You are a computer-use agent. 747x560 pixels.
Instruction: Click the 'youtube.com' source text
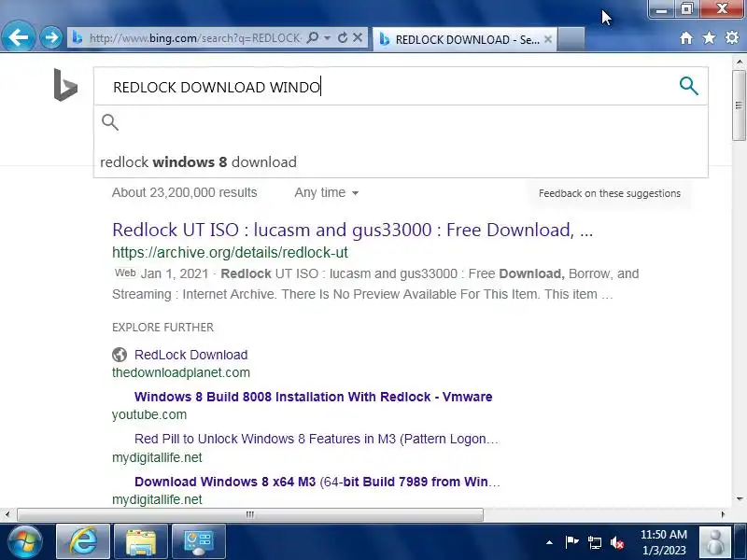[x=149, y=414]
